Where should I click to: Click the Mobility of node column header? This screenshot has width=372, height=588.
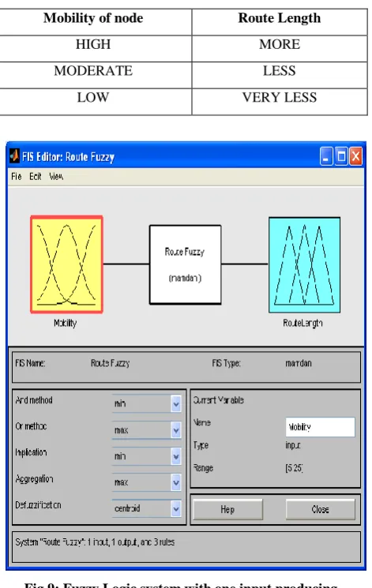(93, 17)
